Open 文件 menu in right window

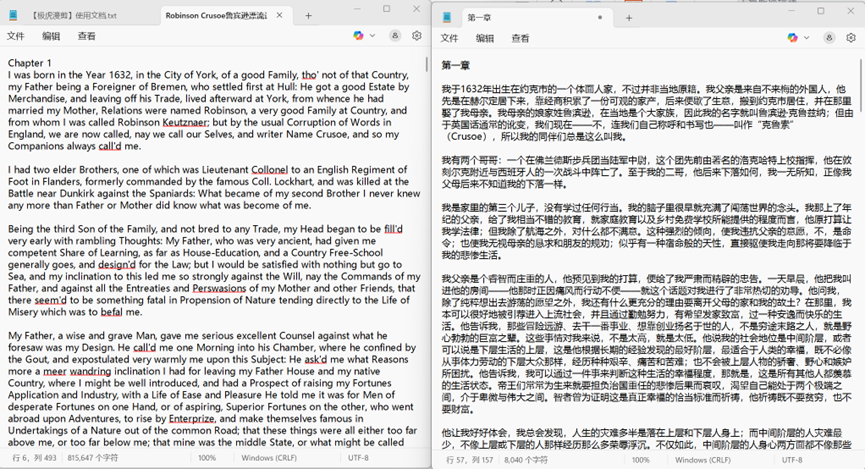coord(450,38)
